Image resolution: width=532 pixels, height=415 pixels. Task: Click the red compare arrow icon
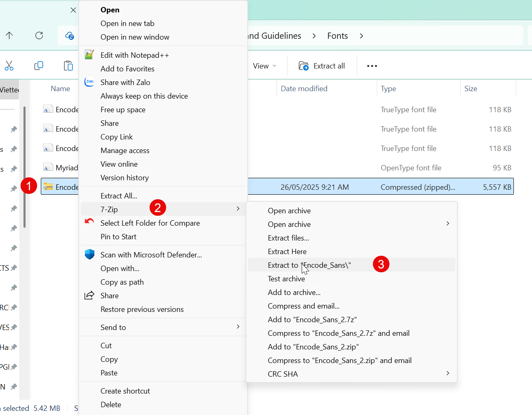(89, 222)
